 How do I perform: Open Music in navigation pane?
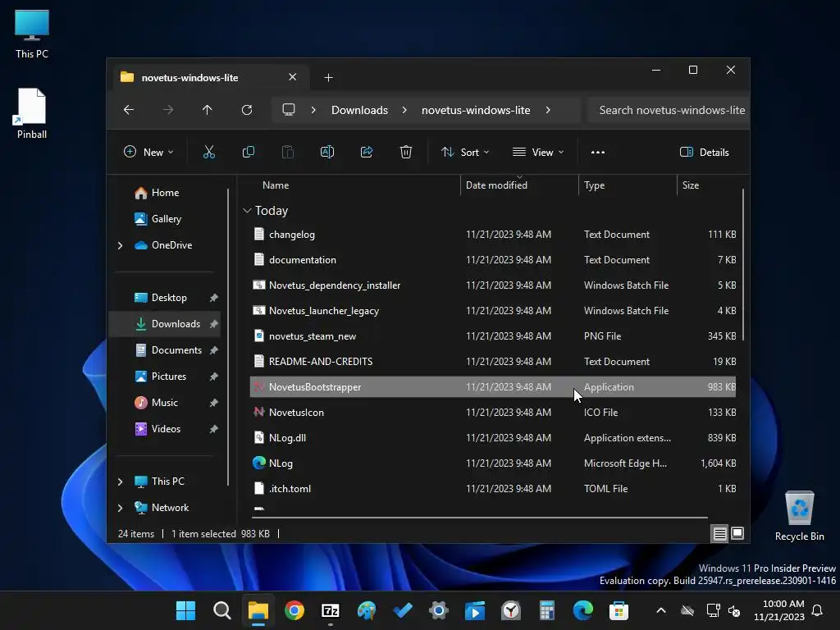(x=164, y=403)
